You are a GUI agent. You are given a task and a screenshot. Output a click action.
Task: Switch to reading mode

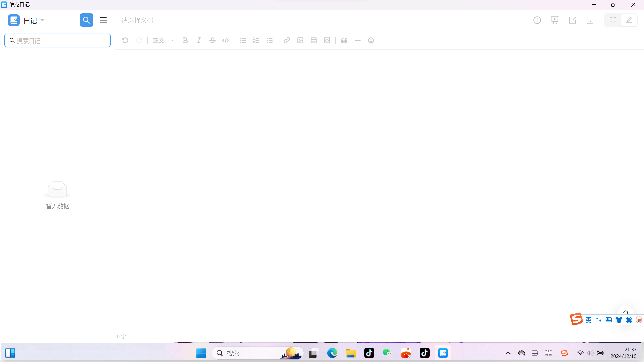tap(613, 20)
